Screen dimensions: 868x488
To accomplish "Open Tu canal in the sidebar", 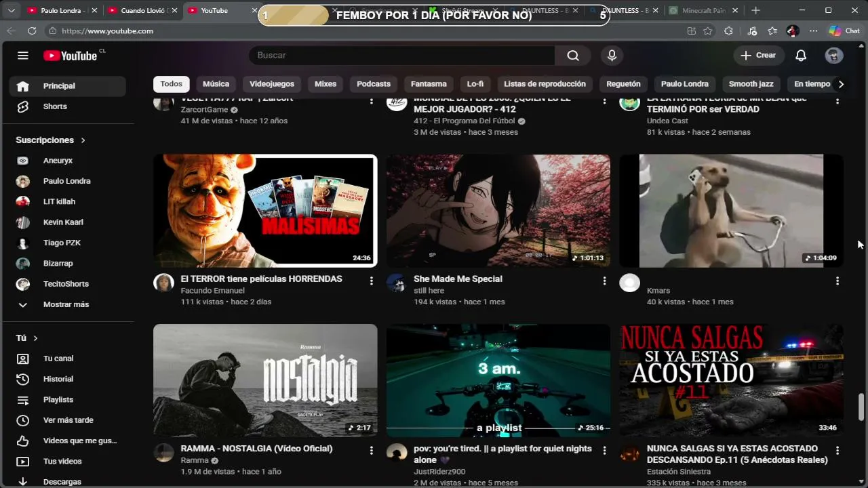I will click(67, 359).
